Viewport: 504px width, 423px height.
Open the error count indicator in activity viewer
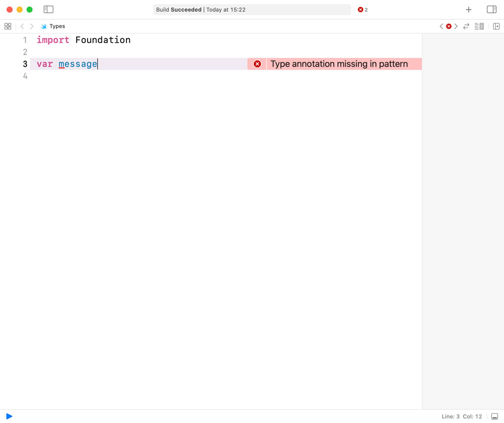(x=362, y=9)
